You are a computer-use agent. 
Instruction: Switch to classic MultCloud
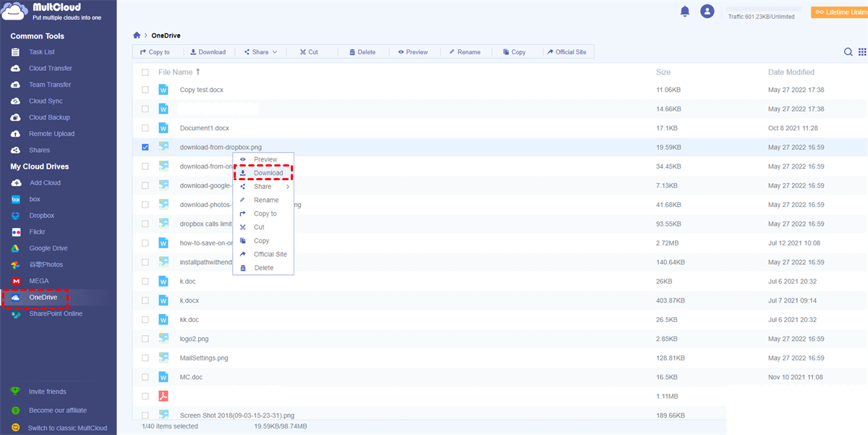tap(67, 428)
